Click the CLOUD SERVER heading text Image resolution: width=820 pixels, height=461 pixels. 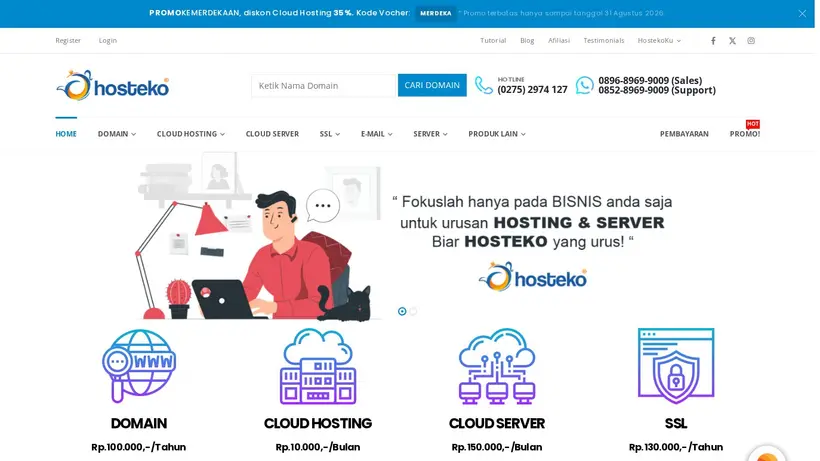tap(497, 423)
